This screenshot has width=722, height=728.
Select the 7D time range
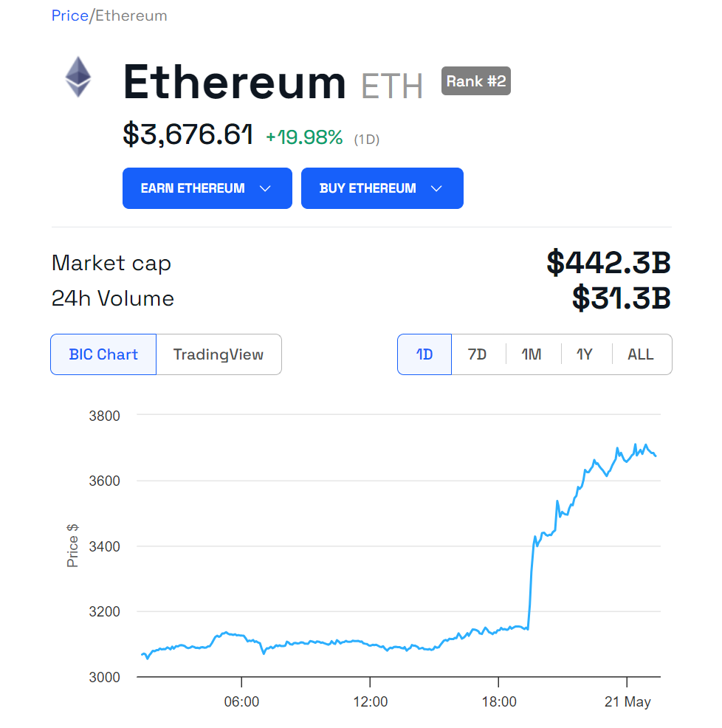coord(478,354)
